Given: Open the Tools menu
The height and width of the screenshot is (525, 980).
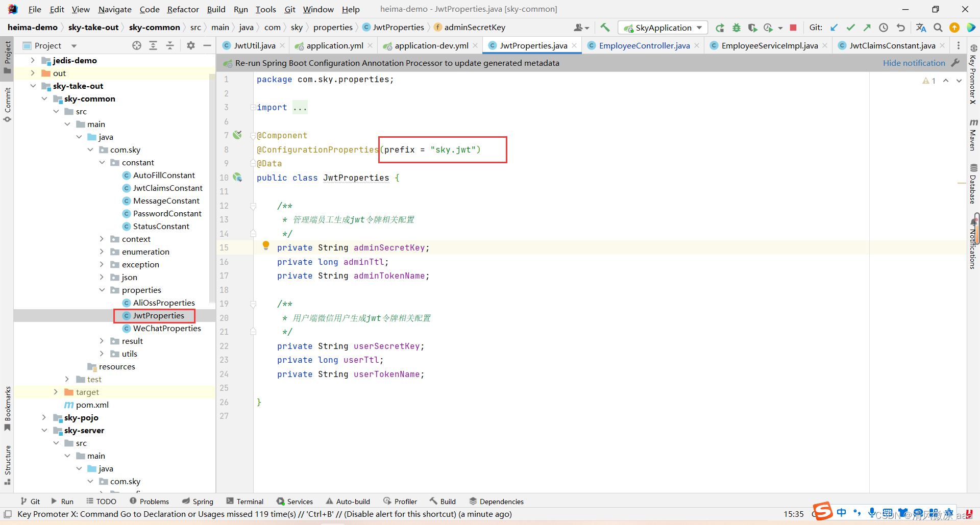Looking at the screenshot, I should coord(265,9).
